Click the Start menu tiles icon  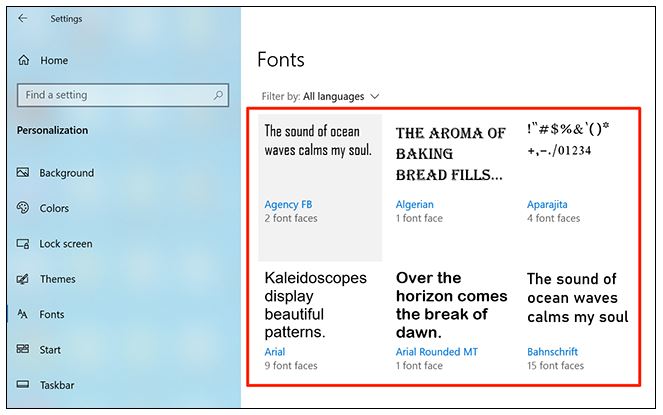tap(23, 350)
